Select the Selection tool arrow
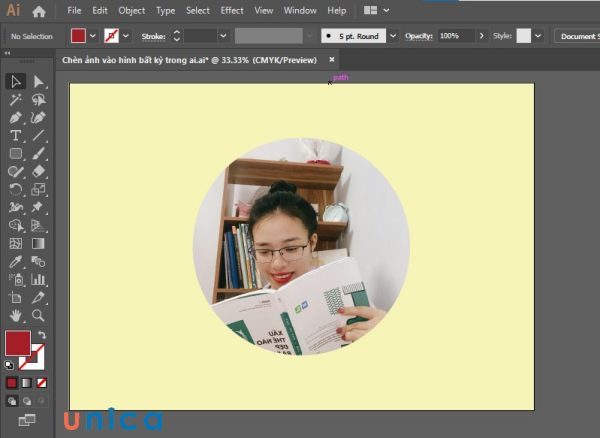 pos(16,82)
